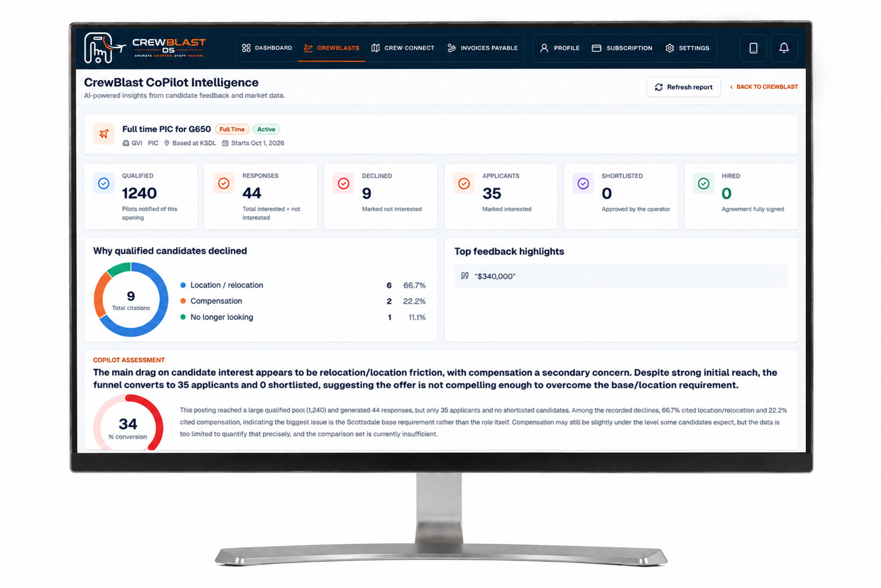Follow the Back to CrewBlast link
This screenshot has height=588, width=881.
pos(763,87)
